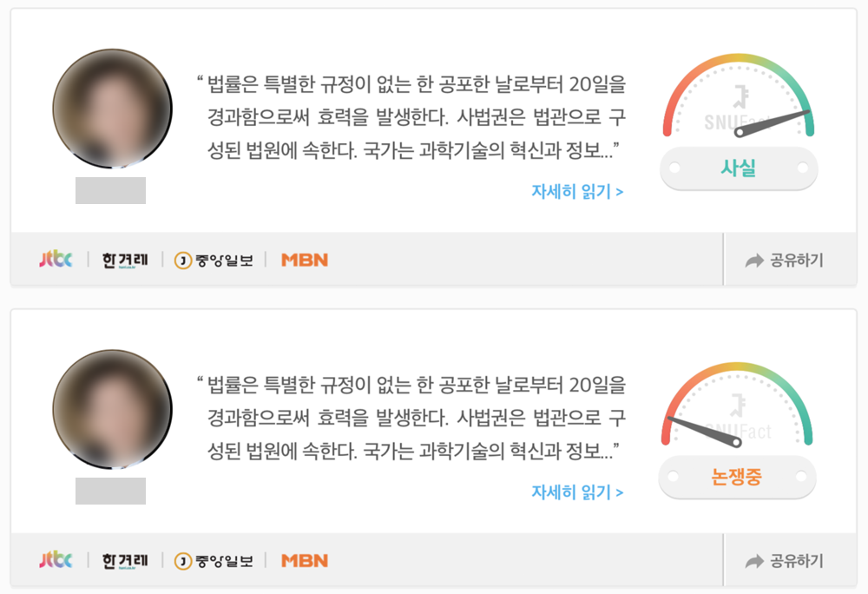The width and height of the screenshot is (868, 594).
Task: Click the Hankyoreh logo in the first card
Action: 125,261
